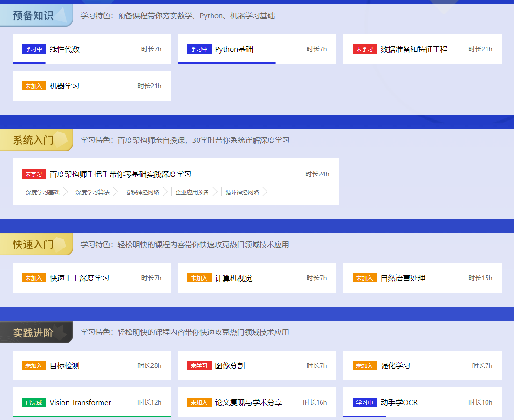
Task: Click 时长28h on 目标检测
Action: pyautogui.click(x=150, y=365)
